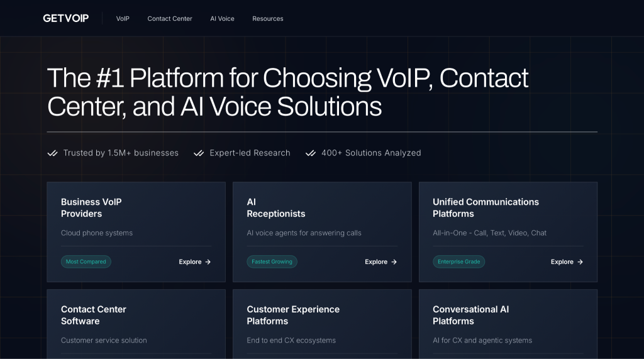
Task: Click the Most Compared badge
Action: (x=86, y=262)
